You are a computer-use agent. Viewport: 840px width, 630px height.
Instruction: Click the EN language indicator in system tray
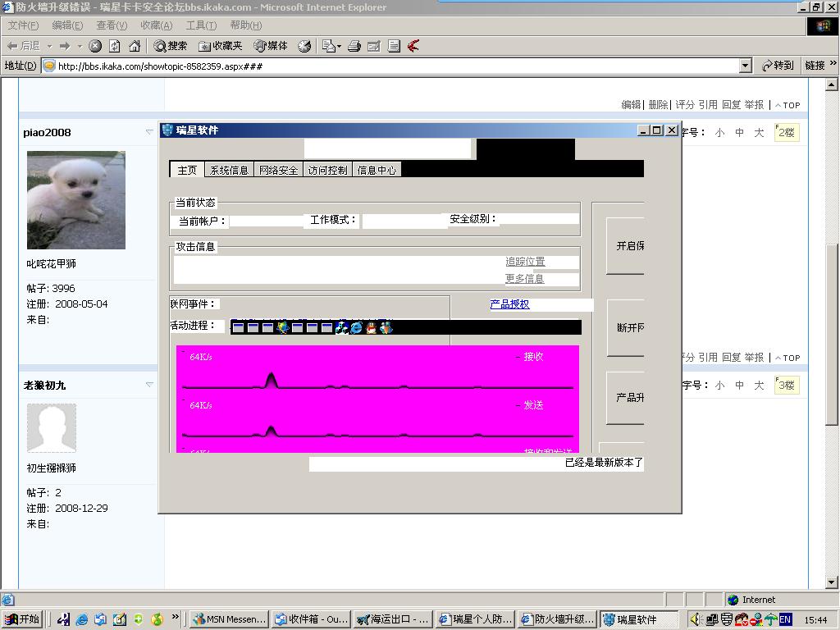(x=785, y=619)
